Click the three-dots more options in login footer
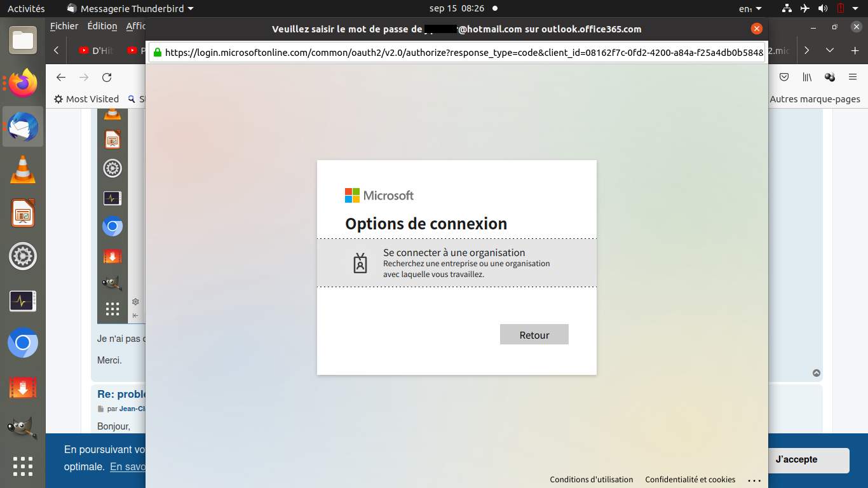The image size is (868, 488). pos(754,480)
